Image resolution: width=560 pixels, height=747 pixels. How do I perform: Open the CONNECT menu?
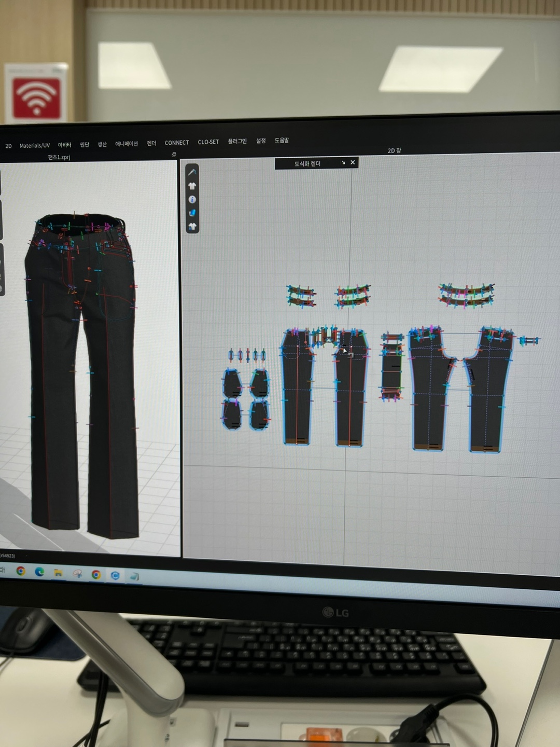(177, 143)
